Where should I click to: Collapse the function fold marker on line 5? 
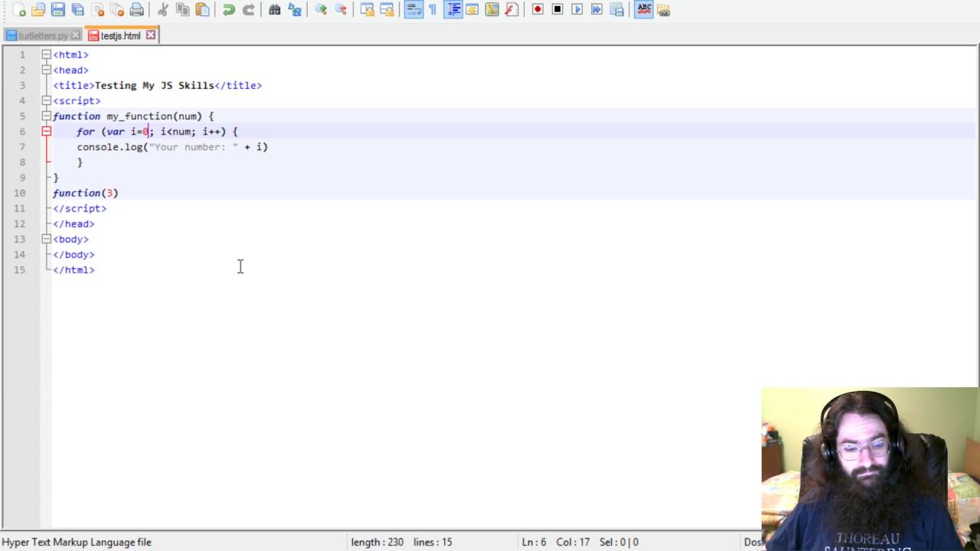46,116
